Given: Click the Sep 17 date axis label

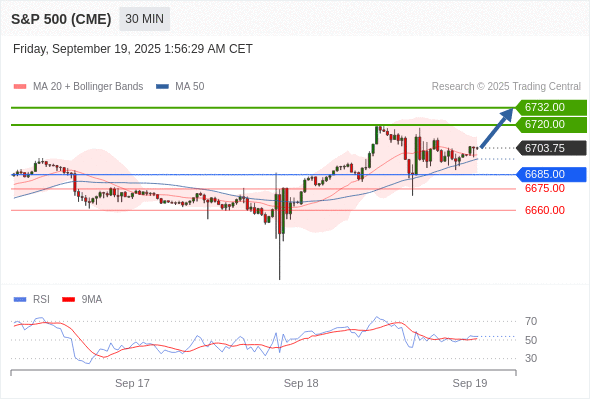Looking at the screenshot, I should pos(132,383).
